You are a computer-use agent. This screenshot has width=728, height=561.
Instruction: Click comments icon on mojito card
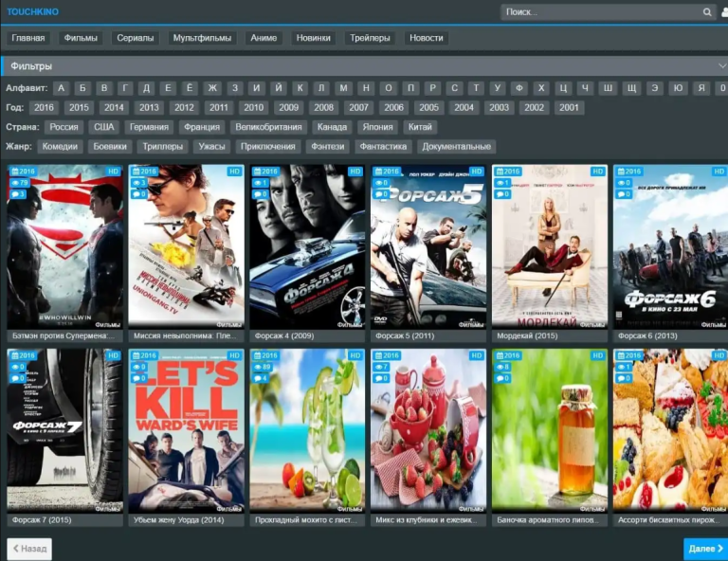point(257,378)
